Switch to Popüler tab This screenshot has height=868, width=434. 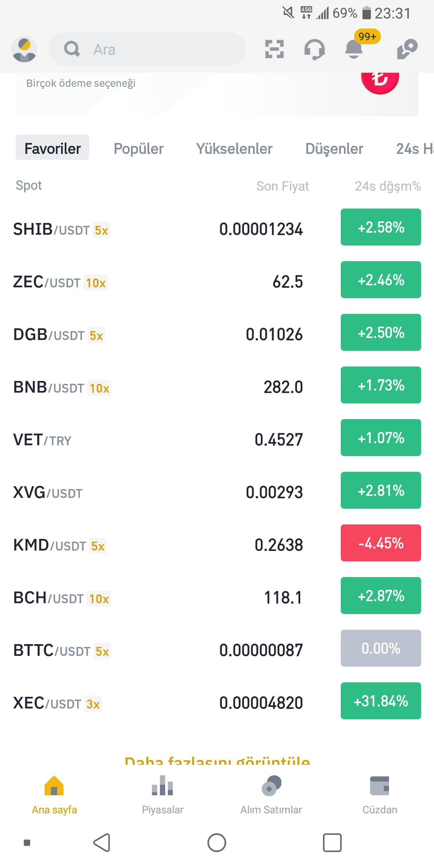coord(139,148)
